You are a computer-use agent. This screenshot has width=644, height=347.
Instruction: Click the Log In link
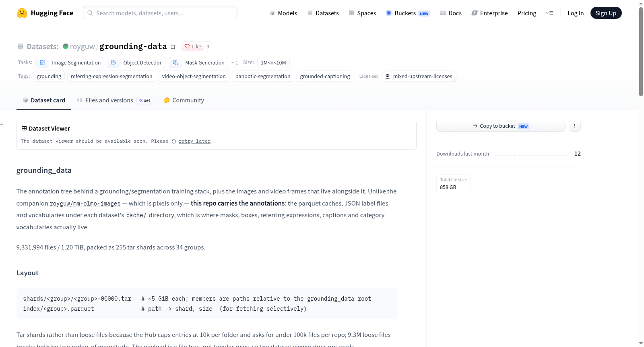point(576,13)
